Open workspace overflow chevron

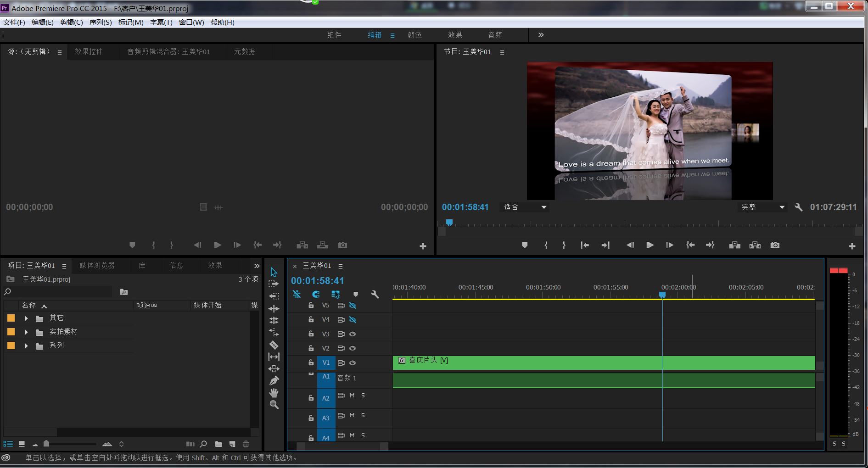pos(541,35)
